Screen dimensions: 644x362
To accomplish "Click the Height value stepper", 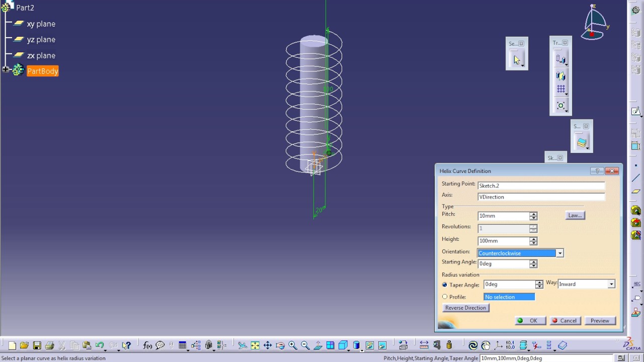I will coord(533,241).
